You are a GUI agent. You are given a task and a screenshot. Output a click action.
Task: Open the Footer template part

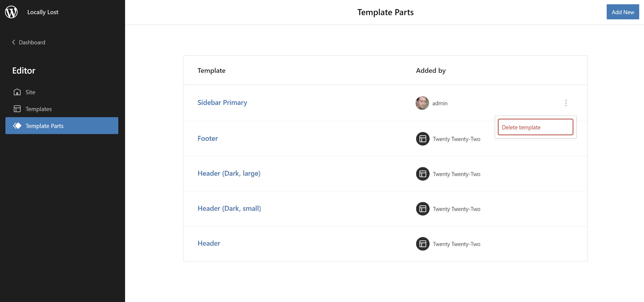208,139
